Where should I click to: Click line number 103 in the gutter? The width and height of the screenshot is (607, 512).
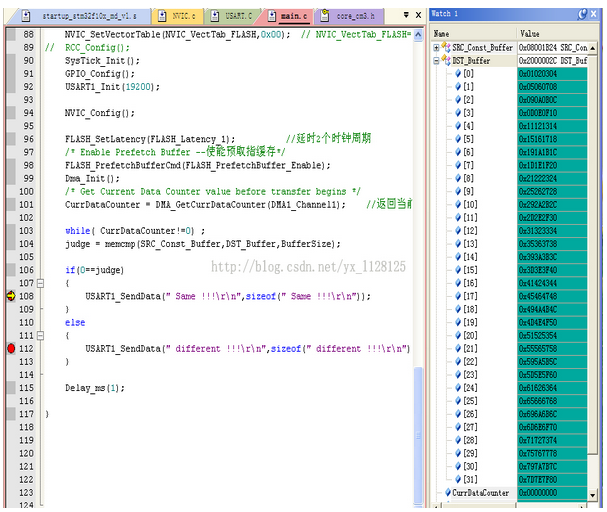(x=26, y=231)
